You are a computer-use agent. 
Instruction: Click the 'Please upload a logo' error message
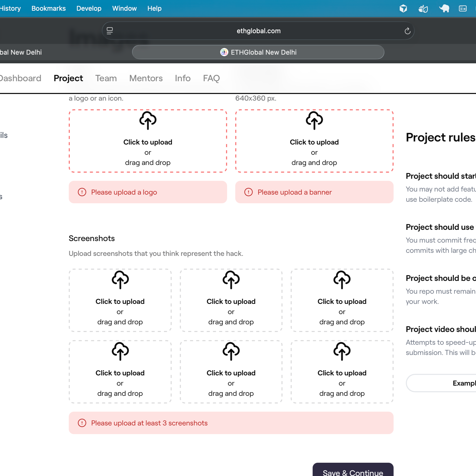coord(148,192)
